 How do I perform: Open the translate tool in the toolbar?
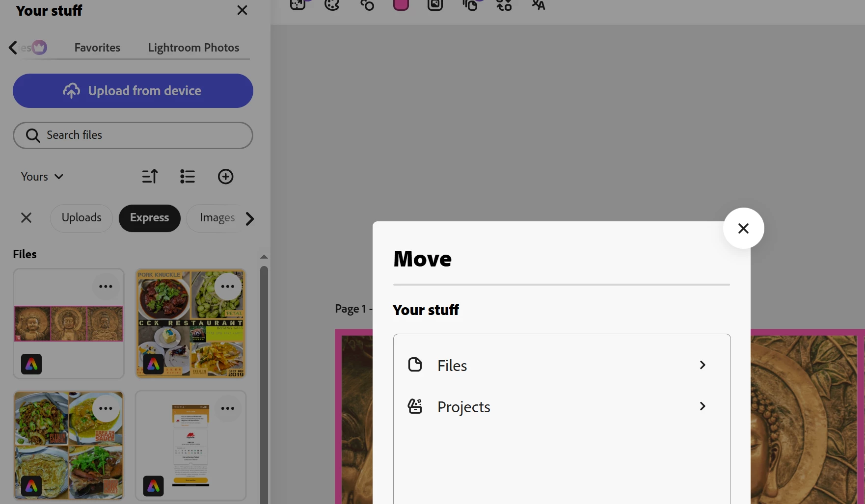point(539,5)
